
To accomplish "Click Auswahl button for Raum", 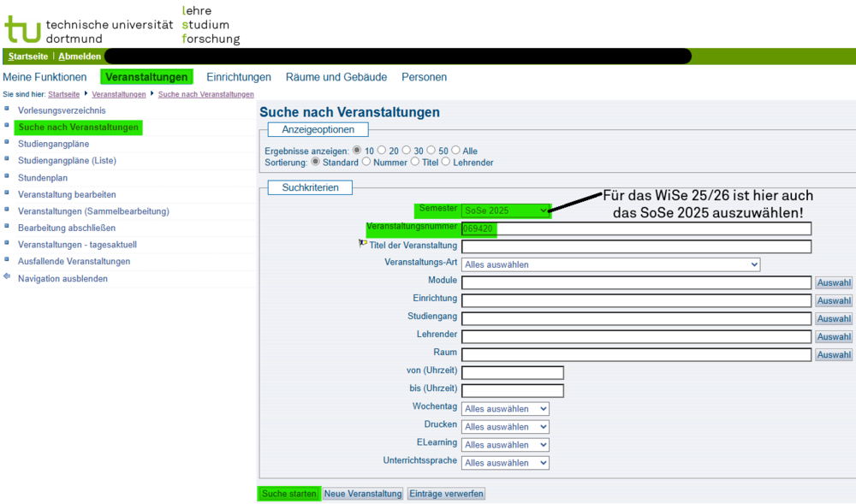I will (834, 354).
